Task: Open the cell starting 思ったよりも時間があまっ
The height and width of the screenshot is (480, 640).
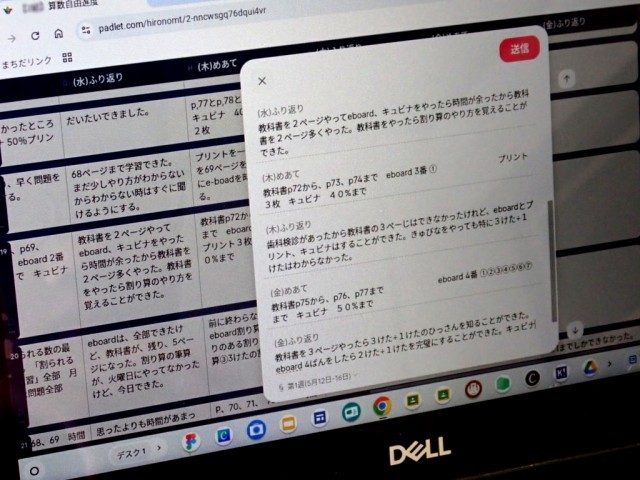Action: [151, 423]
